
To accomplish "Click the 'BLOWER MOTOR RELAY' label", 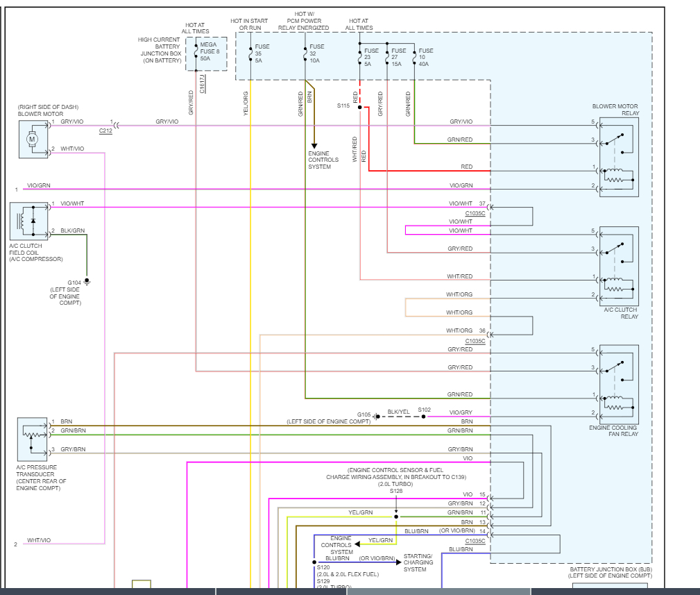I will tap(615, 110).
